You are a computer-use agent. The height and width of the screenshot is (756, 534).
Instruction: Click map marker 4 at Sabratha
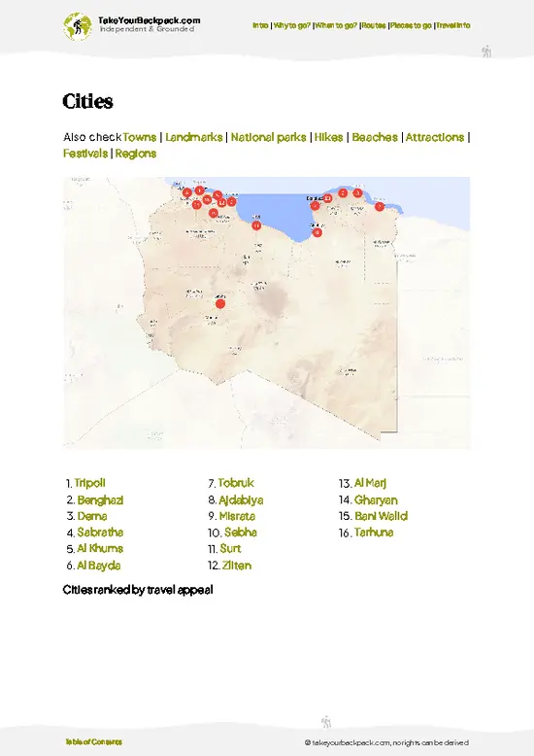[x=186, y=192]
